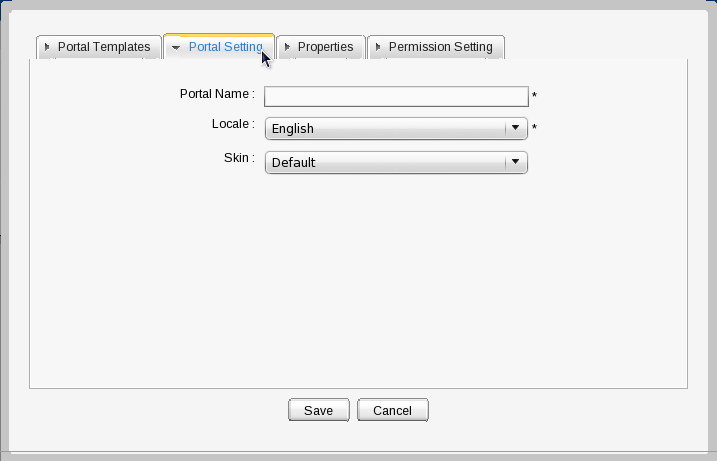Click the Portal Name field label
This screenshot has height=461, width=717.
(217, 94)
